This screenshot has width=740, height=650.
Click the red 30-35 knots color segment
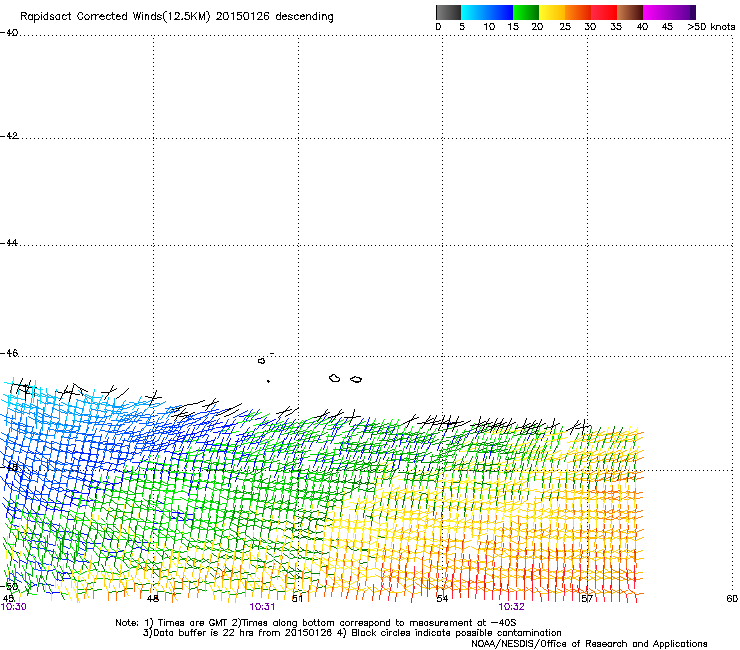[x=604, y=12]
